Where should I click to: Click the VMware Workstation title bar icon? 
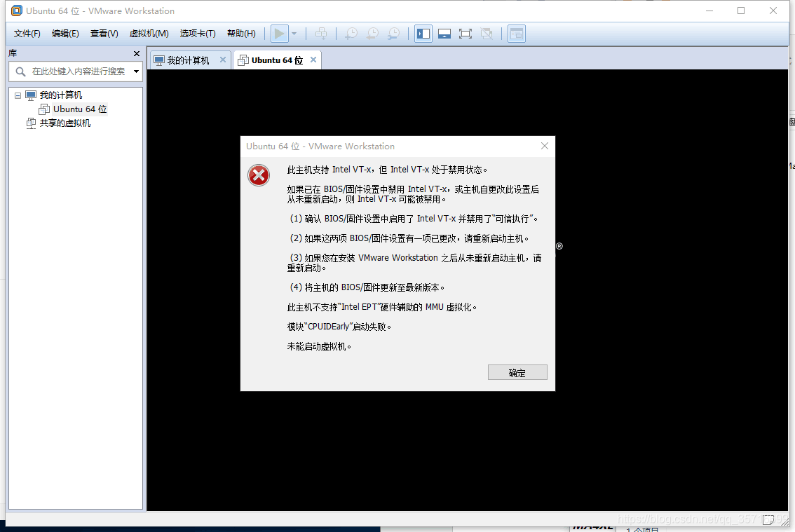tap(17, 11)
